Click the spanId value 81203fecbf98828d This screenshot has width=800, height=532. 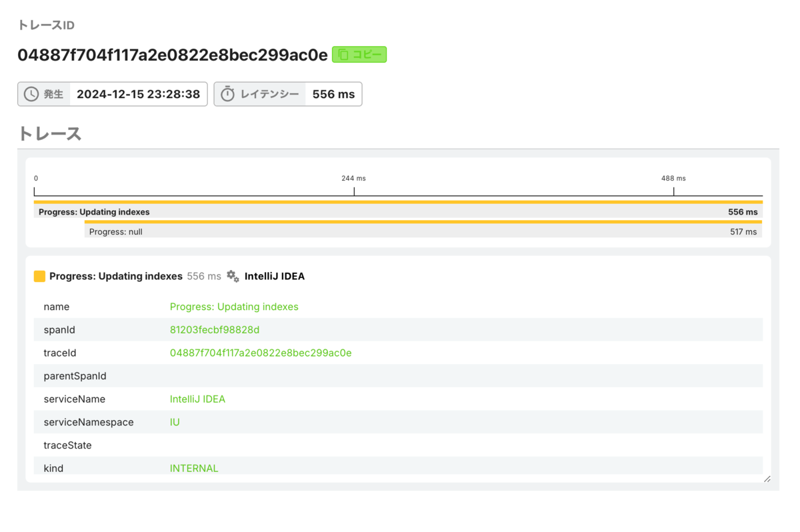215,330
